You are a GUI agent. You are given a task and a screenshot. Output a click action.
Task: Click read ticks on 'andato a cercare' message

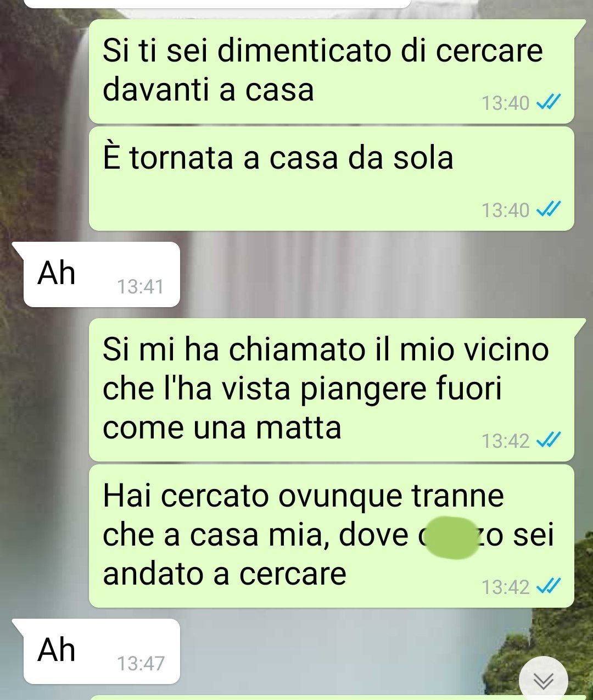548,586
